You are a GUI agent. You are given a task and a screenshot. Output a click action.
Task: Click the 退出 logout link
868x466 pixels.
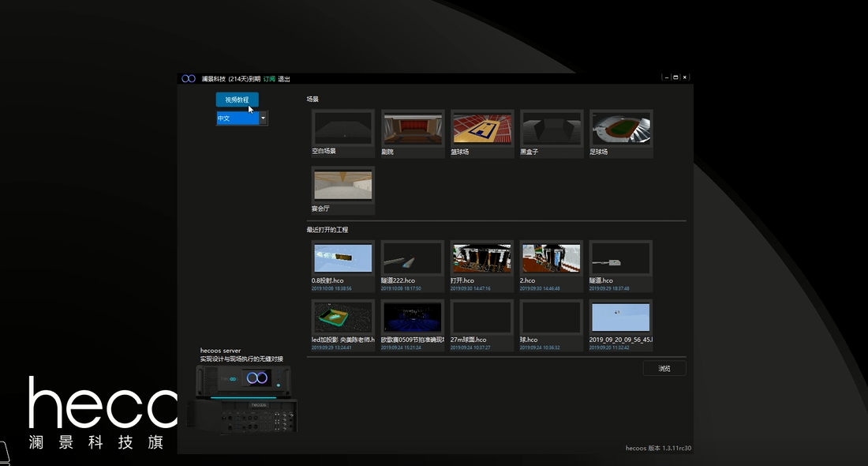pos(284,79)
